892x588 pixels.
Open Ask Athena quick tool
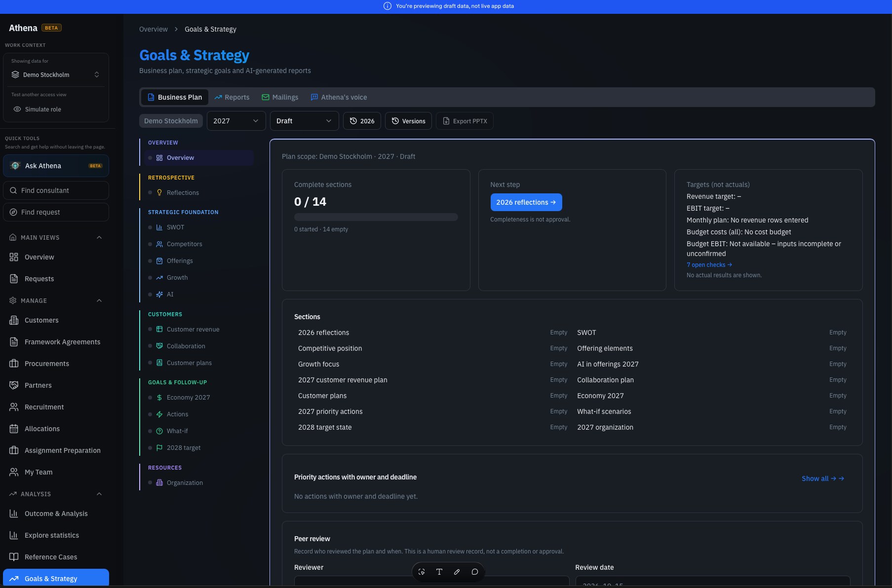[56, 166]
